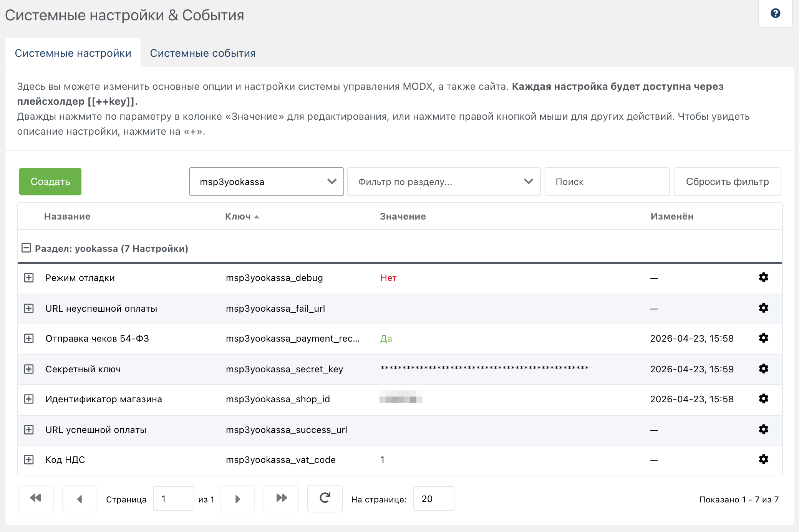The height and width of the screenshot is (532, 799).
Task: Select the Системные настройки tab
Action: [73, 53]
